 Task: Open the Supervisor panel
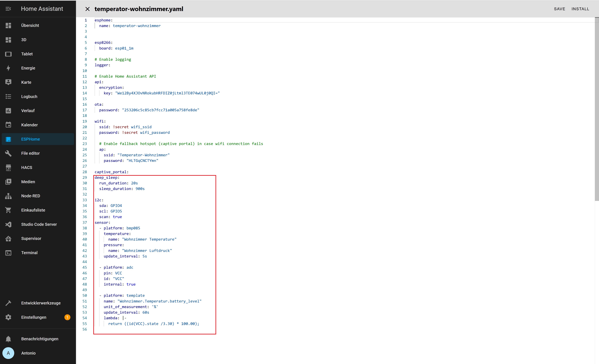31,238
